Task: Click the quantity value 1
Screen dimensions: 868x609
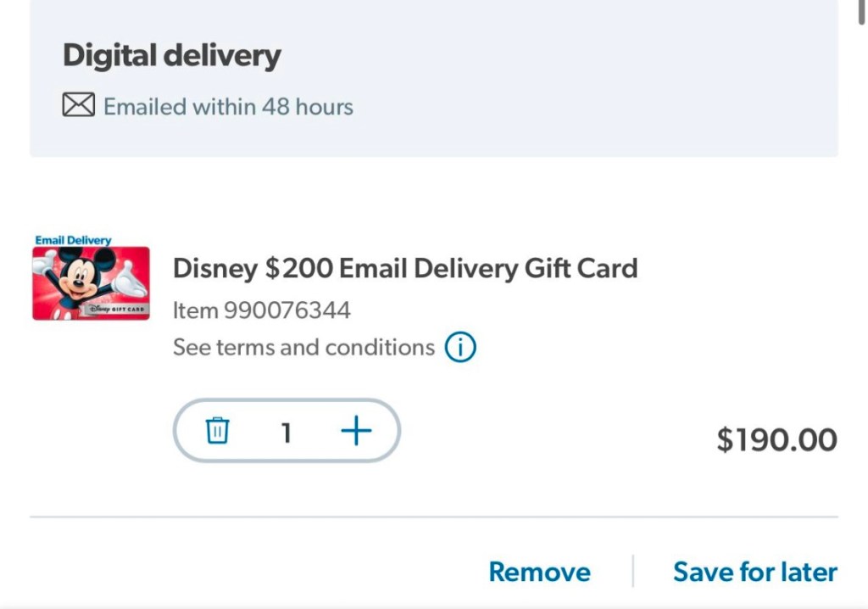Action: [x=287, y=433]
